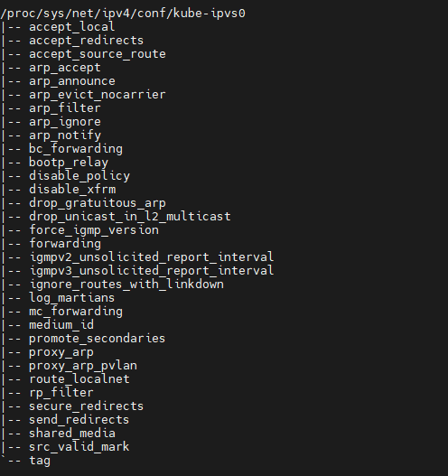The width and height of the screenshot is (448, 476).
Task: Select the accept_local entry
Action: 72,27
